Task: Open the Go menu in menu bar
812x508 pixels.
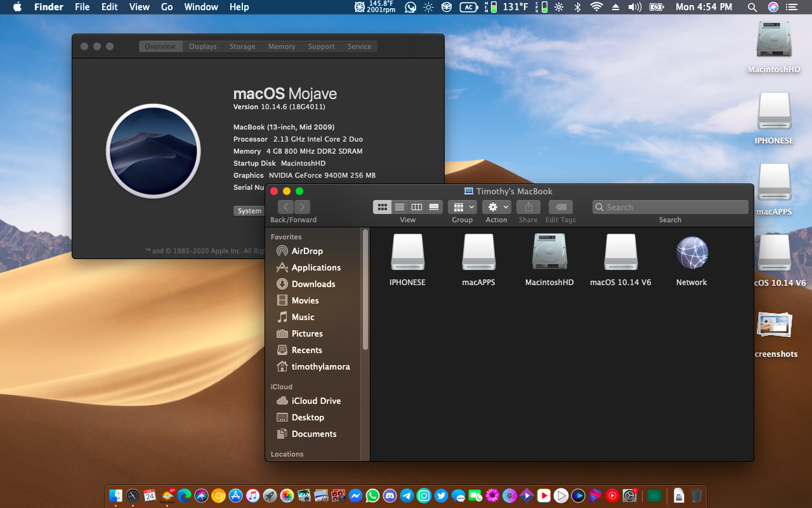Action: pyautogui.click(x=167, y=7)
